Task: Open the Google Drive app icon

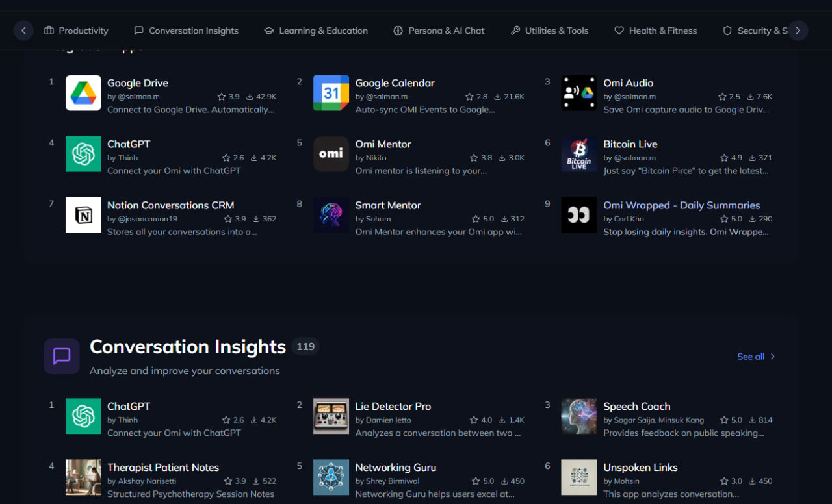Action: click(83, 93)
